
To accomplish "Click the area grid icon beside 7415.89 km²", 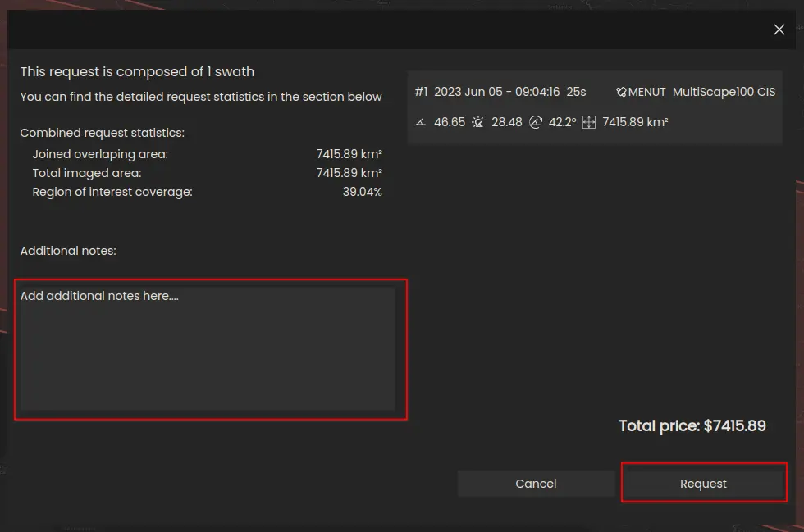I will 588,122.
